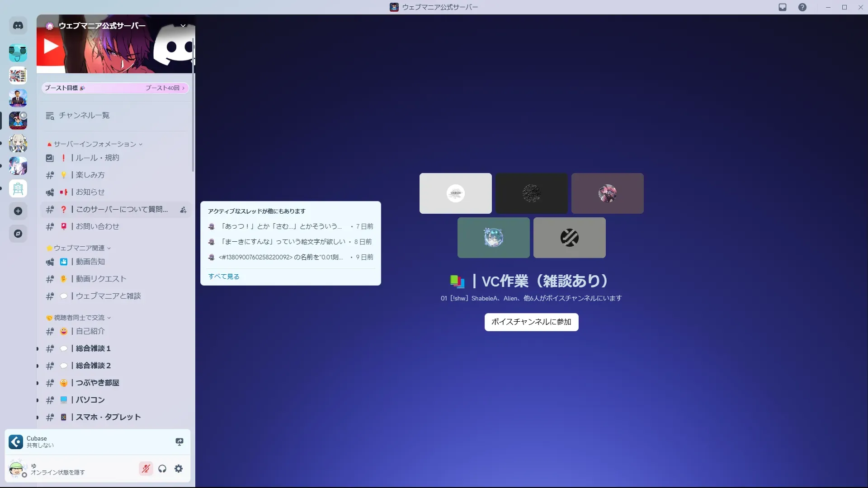The image size is (868, 488).
Task: Open the Explore servers compass icon
Action: tap(18, 234)
